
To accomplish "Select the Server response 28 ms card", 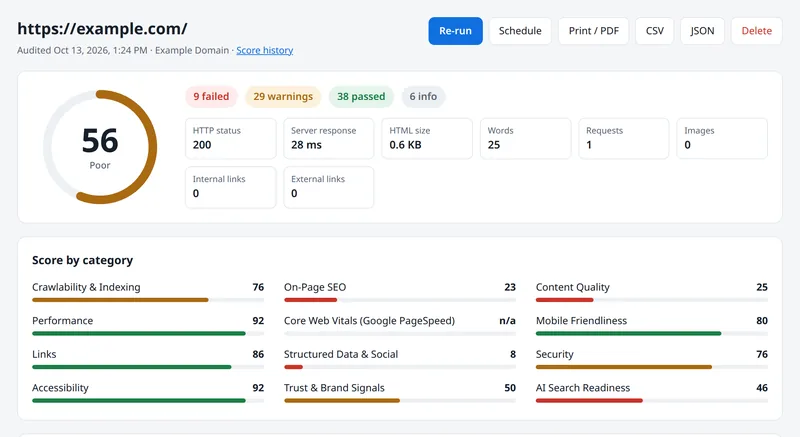I will click(329, 138).
